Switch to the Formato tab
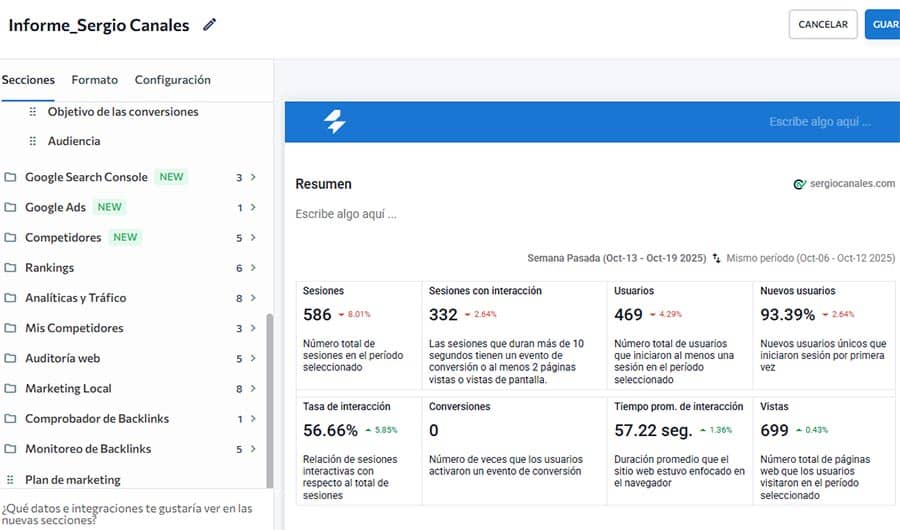The image size is (900, 530). pyautogui.click(x=94, y=80)
